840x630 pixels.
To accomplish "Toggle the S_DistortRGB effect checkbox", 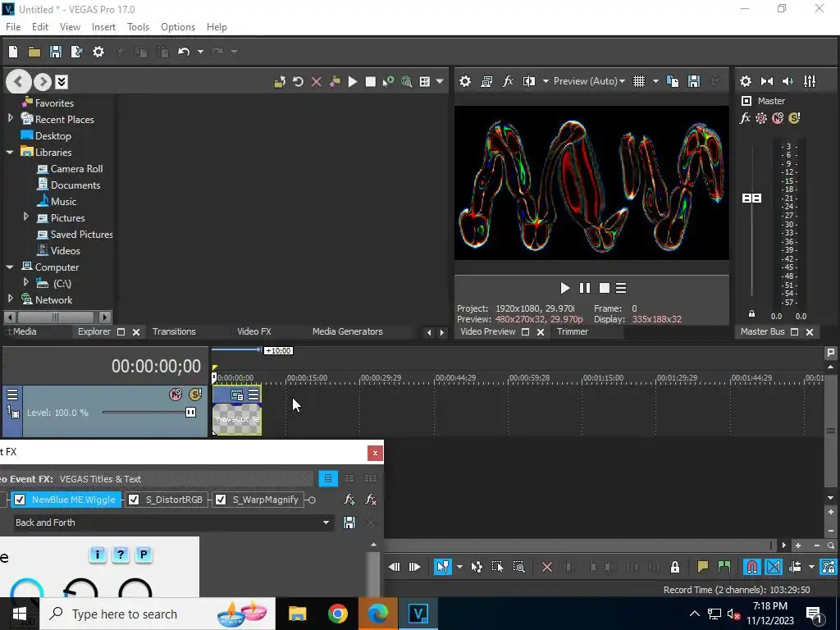I will (134, 500).
